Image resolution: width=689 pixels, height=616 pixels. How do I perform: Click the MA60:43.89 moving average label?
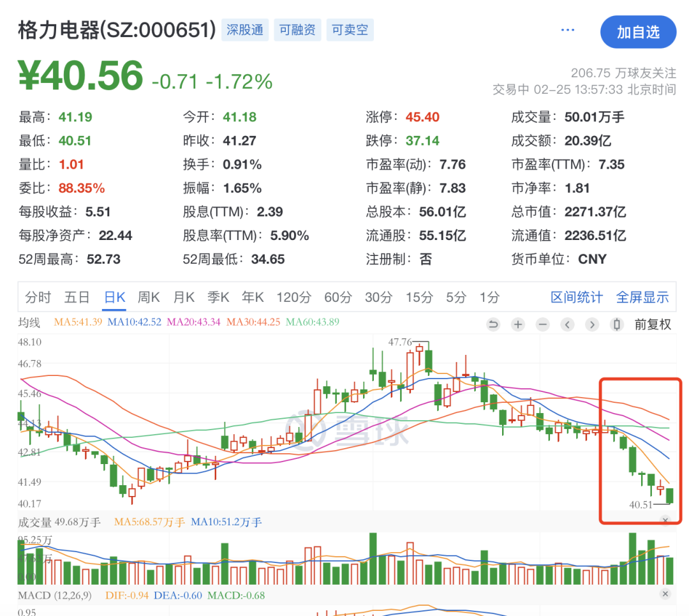coord(313,322)
